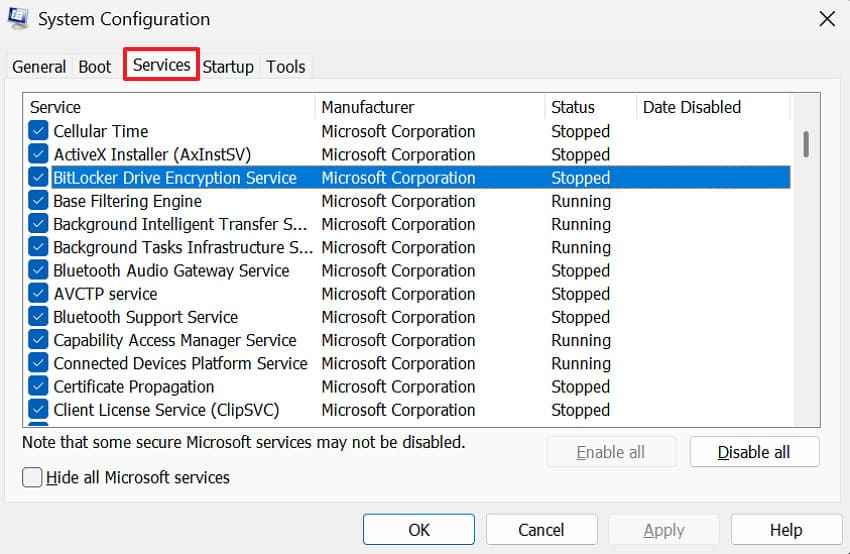Image resolution: width=850 pixels, height=554 pixels.
Task: Click the Running status of Connected Devices Platform
Action: [x=581, y=363]
